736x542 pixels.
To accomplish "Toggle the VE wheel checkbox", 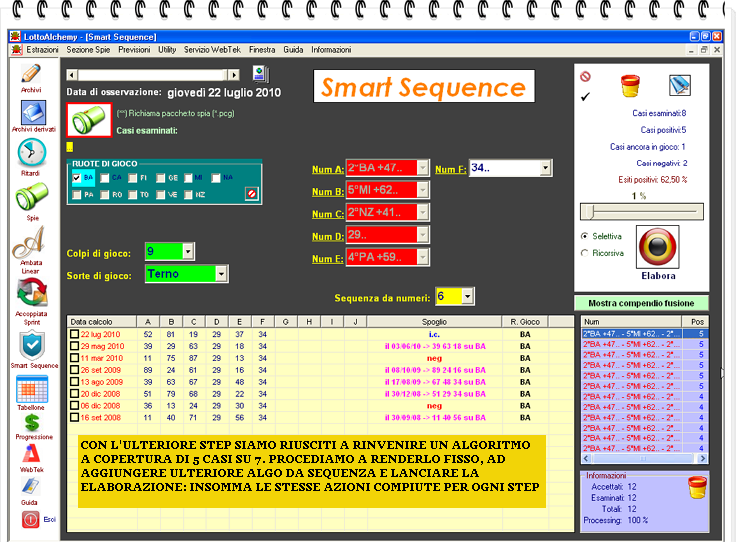I will (x=161, y=194).
